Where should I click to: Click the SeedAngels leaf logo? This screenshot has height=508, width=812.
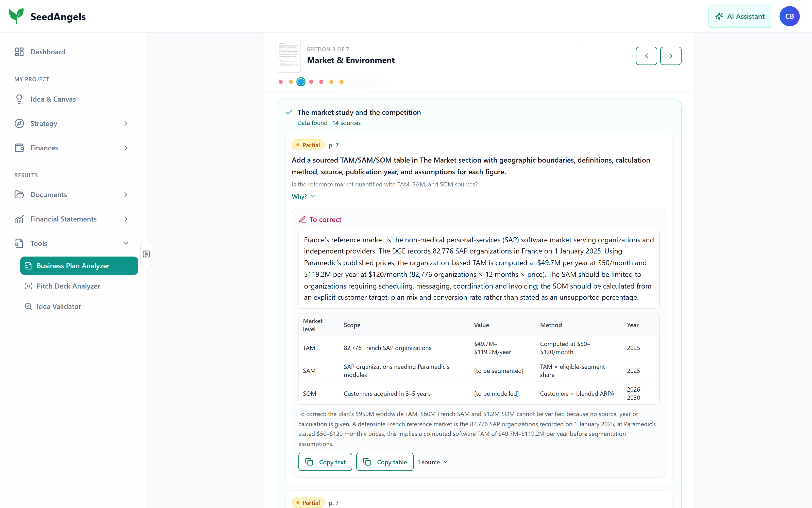click(16, 16)
